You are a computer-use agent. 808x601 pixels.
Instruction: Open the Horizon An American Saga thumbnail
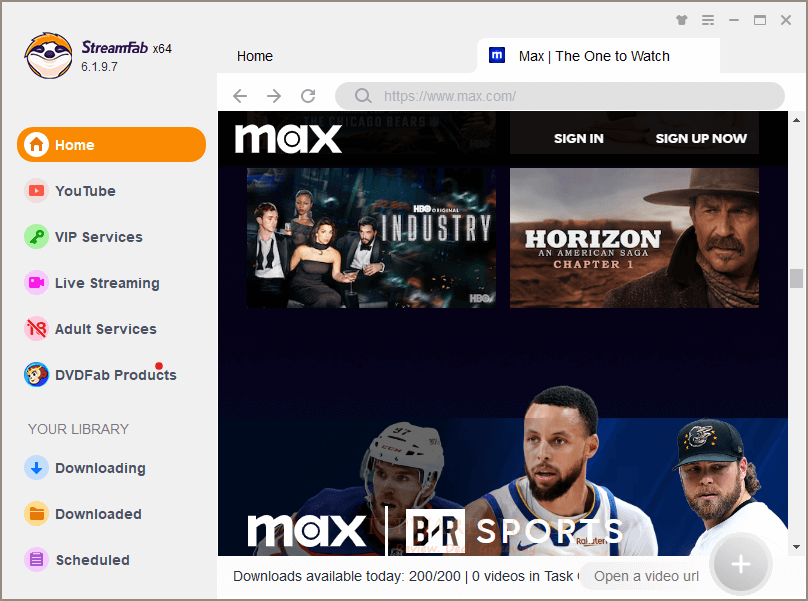point(634,238)
